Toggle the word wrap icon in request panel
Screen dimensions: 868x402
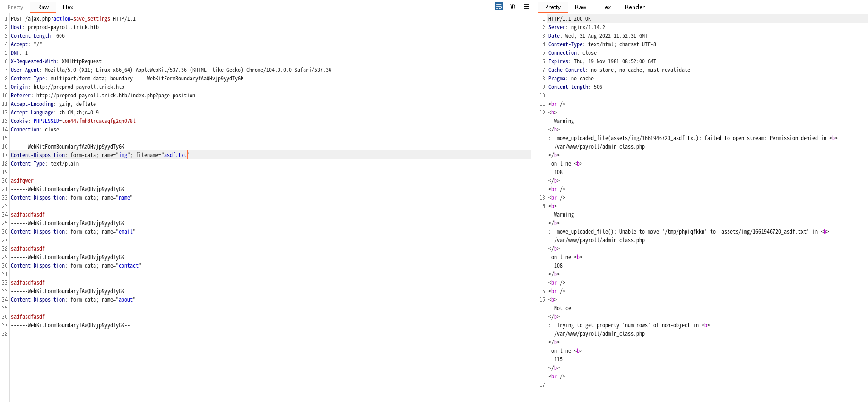coord(499,6)
